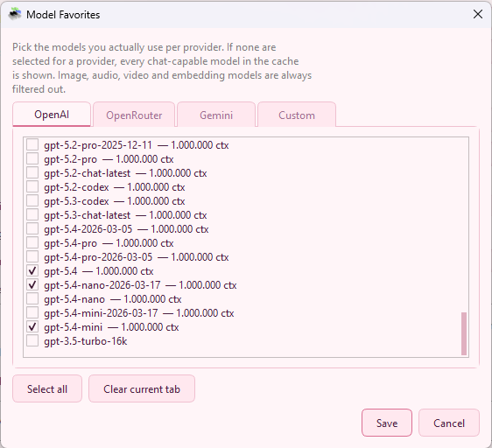The image size is (492, 448).
Task: Cancel the Model Favorites dialog
Action: click(449, 423)
